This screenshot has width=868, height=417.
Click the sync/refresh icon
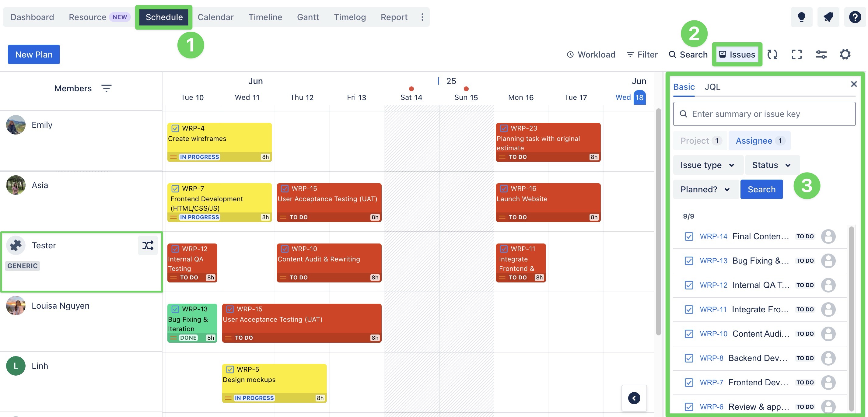(773, 54)
